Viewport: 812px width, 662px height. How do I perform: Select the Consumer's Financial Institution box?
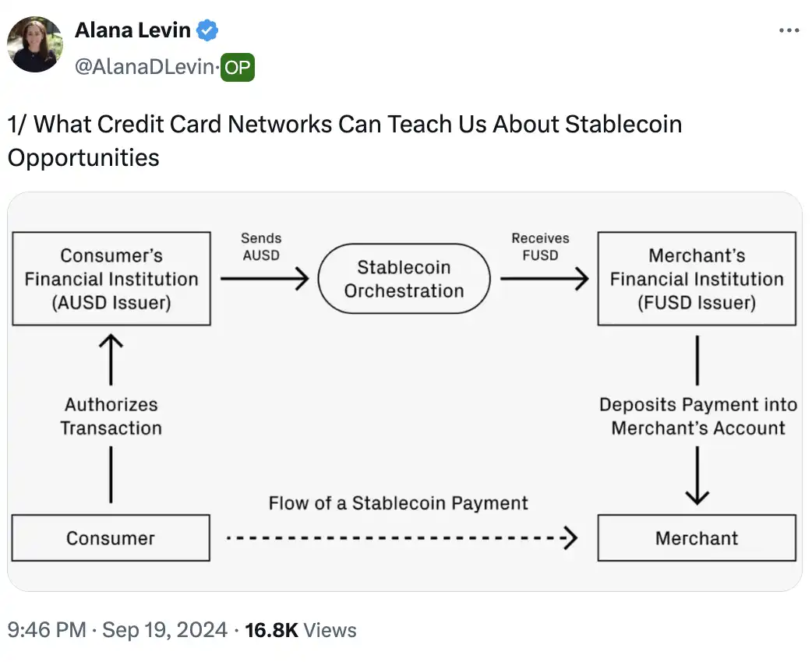tap(111, 279)
